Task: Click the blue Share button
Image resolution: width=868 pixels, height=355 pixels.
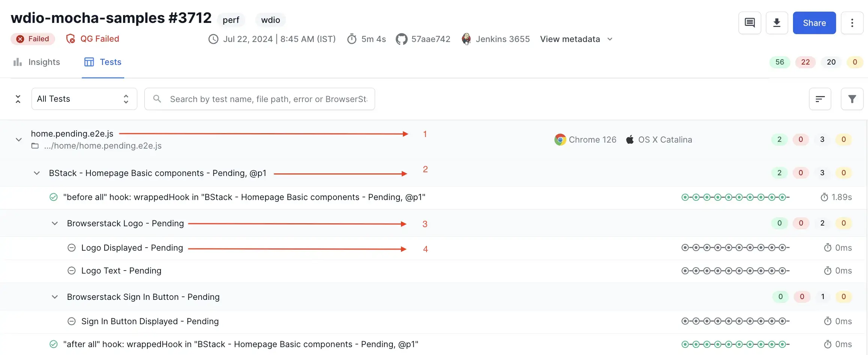Action: [x=814, y=23]
